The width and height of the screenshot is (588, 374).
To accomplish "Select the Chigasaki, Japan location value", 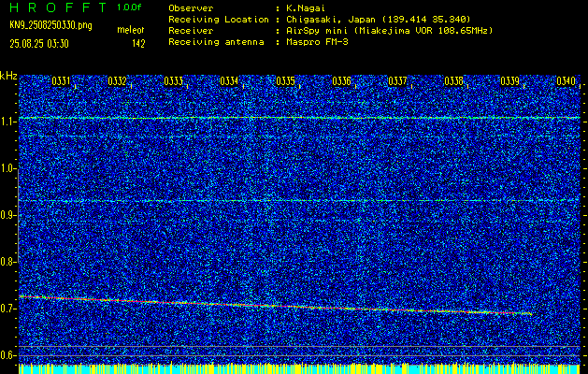I will [x=379, y=20].
